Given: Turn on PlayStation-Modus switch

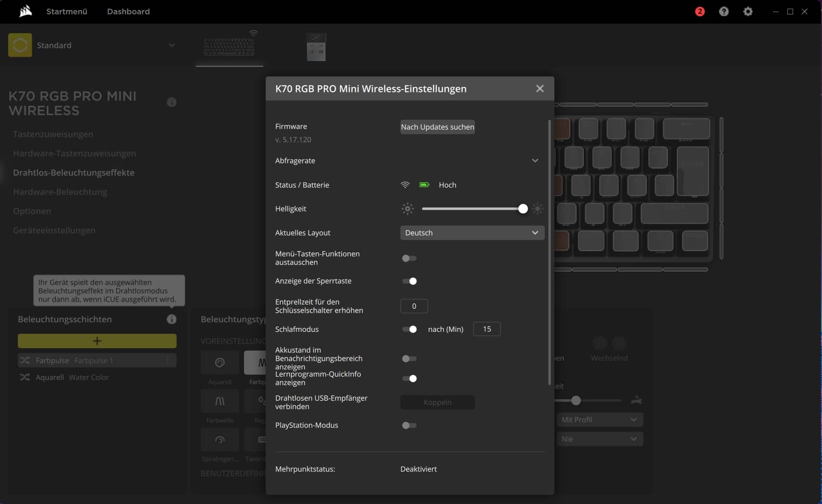Looking at the screenshot, I should click(x=409, y=426).
